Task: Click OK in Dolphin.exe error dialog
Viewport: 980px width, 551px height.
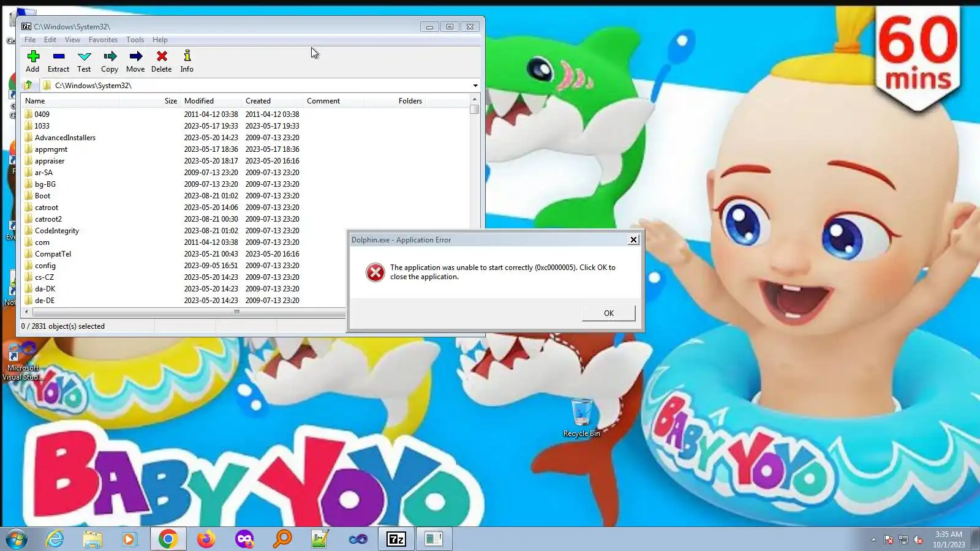Action: pyautogui.click(x=609, y=313)
